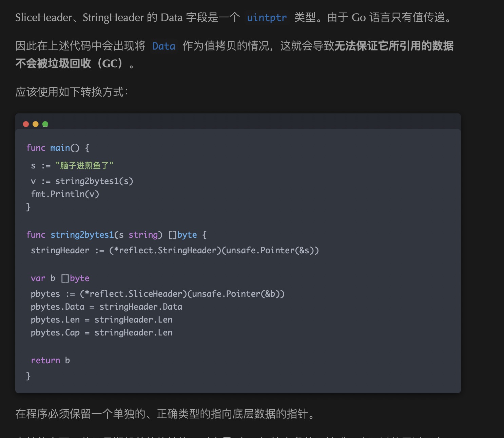Click 'pbytes.Data = stringHeader.Data' line

(x=106, y=307)
